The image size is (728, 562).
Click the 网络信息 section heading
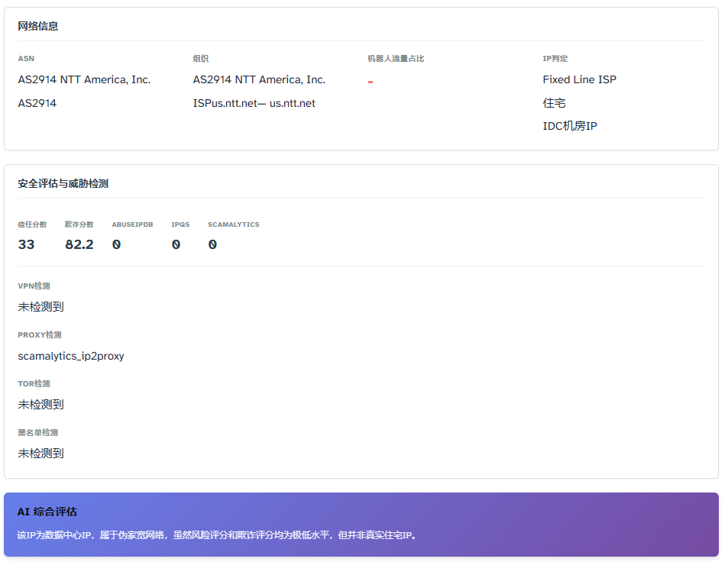coord(38,26)
